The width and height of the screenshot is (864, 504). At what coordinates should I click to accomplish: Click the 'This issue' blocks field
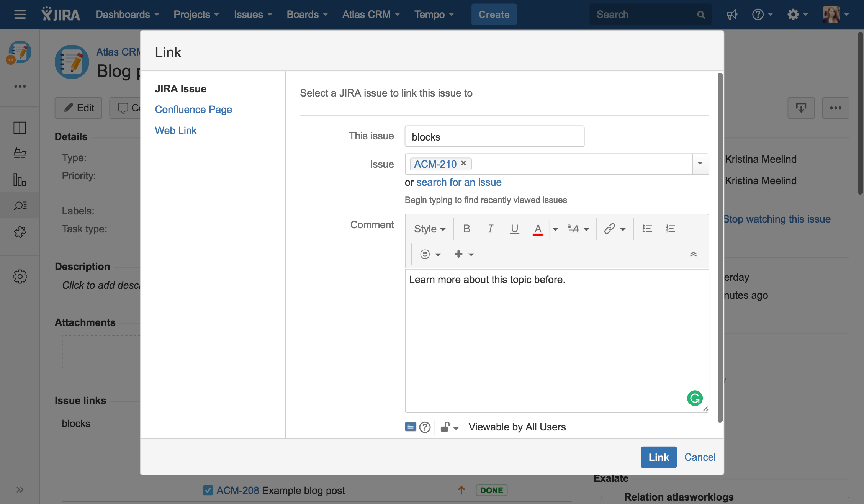point(494,136)
